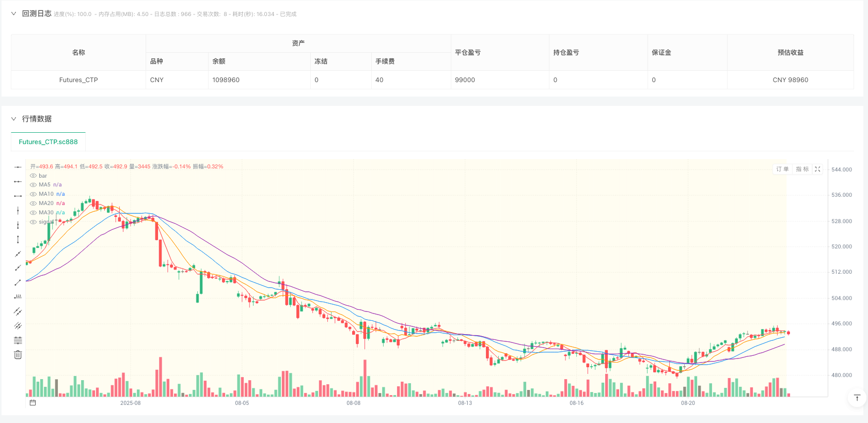Click the 保证金 column header
Viewport: 868px width, 423px height.
point(687,53)
